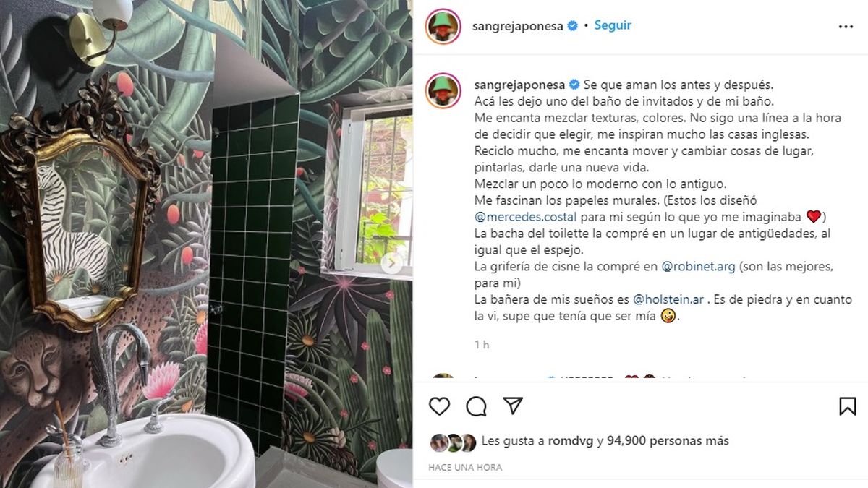Open the caption profile avatar of sangrejaponesa

point(443,90)
